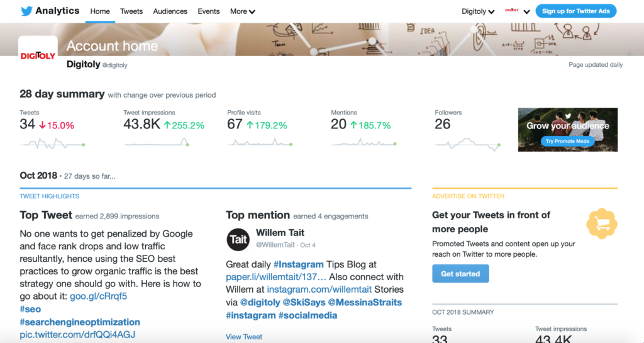Click the Mentions value 20
This screenshot has height=343, width=644.
click(339, 124)
